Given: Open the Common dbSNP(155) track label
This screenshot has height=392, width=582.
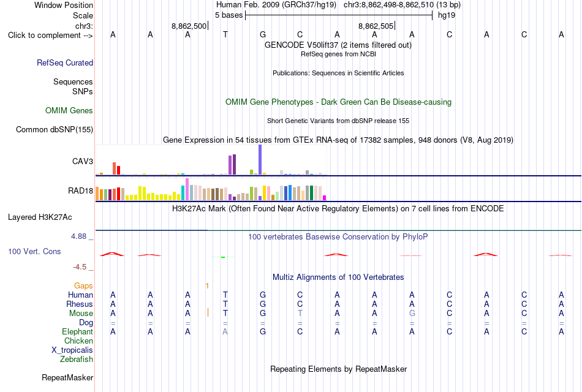Looking at the screenshot, I should tap(54, 130).
